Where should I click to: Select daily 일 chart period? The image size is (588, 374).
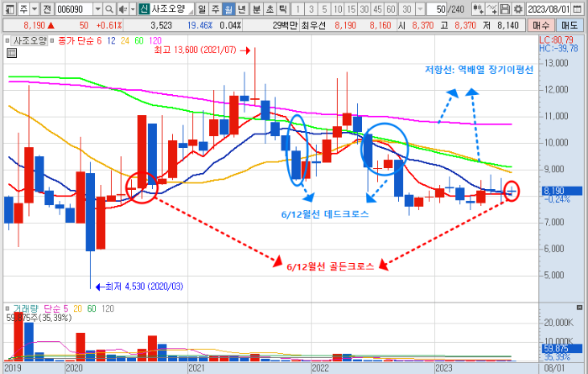tap(202, 8)
